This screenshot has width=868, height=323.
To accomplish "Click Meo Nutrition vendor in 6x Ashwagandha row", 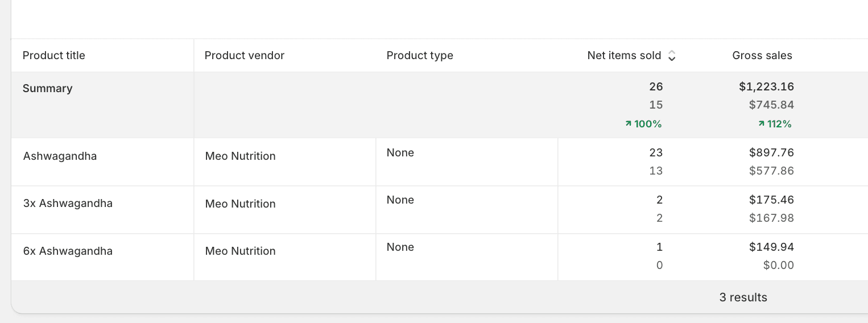I will [x=241, y=251].
